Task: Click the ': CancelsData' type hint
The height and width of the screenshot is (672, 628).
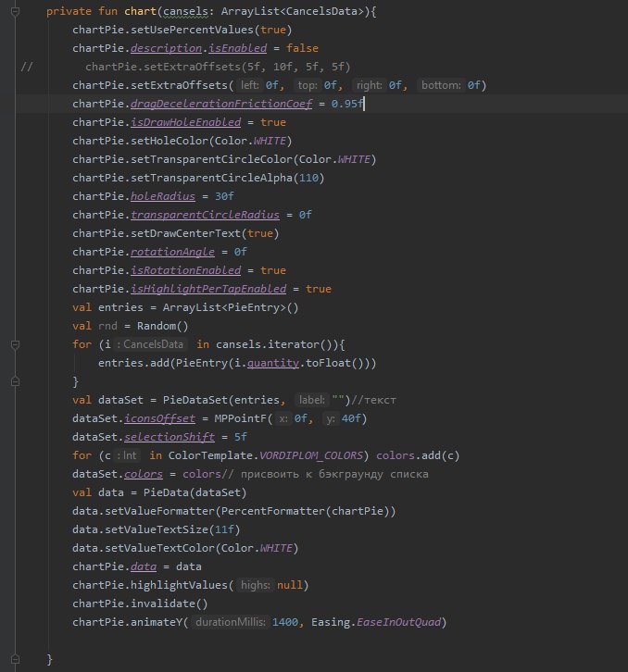Action: pyautogui.click(x=150, y=344)
